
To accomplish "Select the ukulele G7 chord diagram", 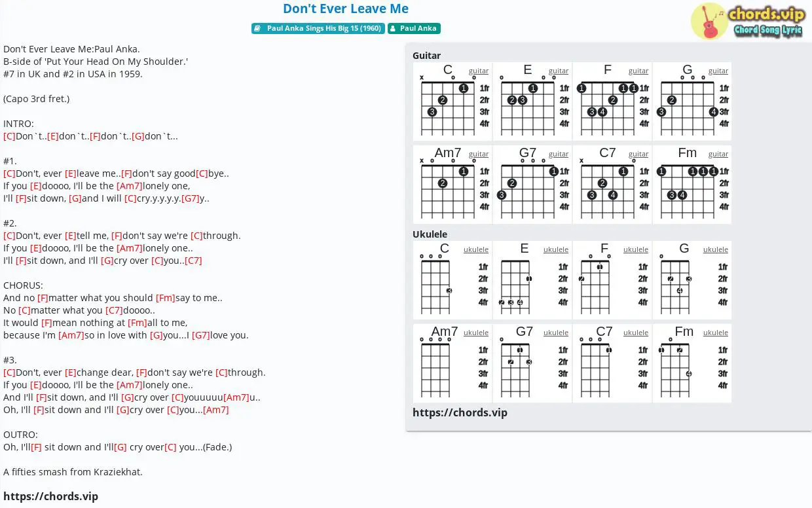I will (x=532, y=363).
